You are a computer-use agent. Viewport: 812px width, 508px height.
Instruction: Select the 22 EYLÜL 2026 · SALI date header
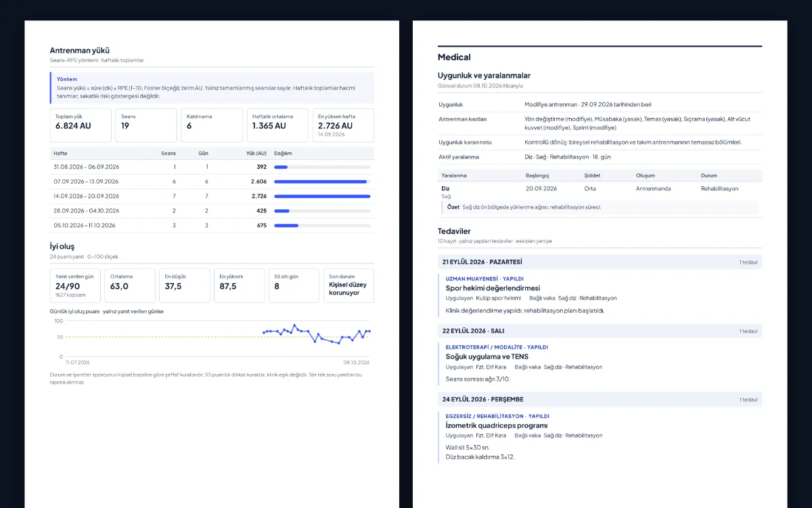[x=600, y=331]
